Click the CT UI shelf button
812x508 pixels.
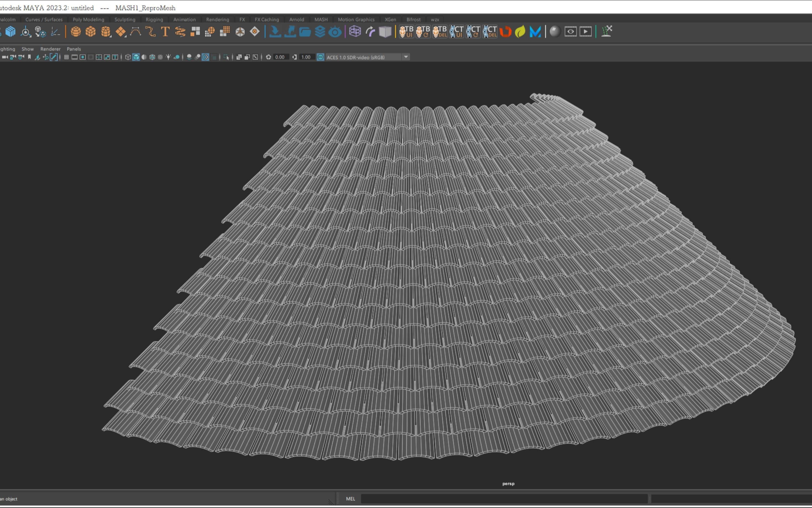coord(457,32)
